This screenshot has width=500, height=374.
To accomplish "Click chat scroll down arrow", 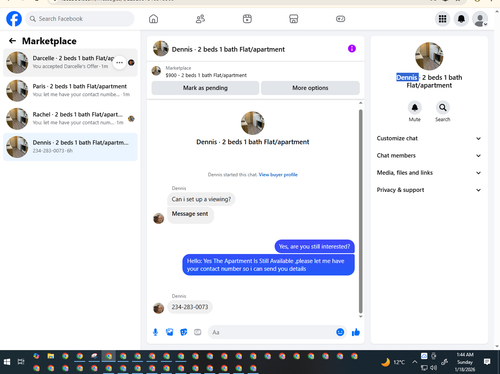I will click(360, 316).
